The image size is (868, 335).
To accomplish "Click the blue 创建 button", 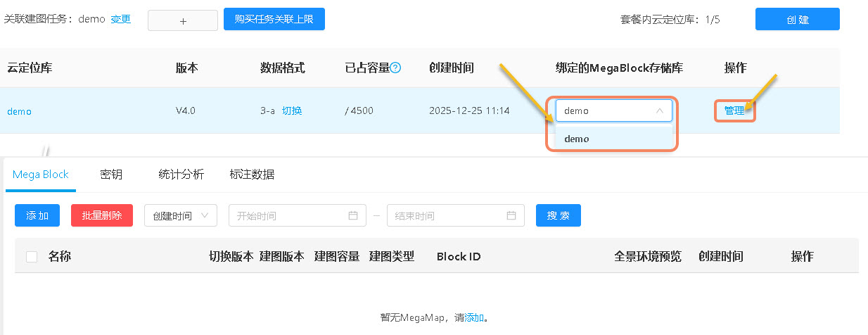I will pos(798,19).
